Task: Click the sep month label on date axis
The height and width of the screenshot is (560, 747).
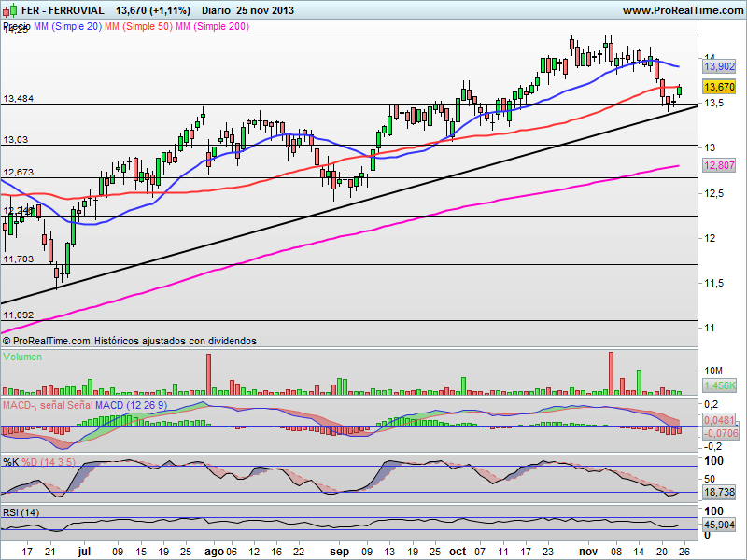Action: coord(340,552)
